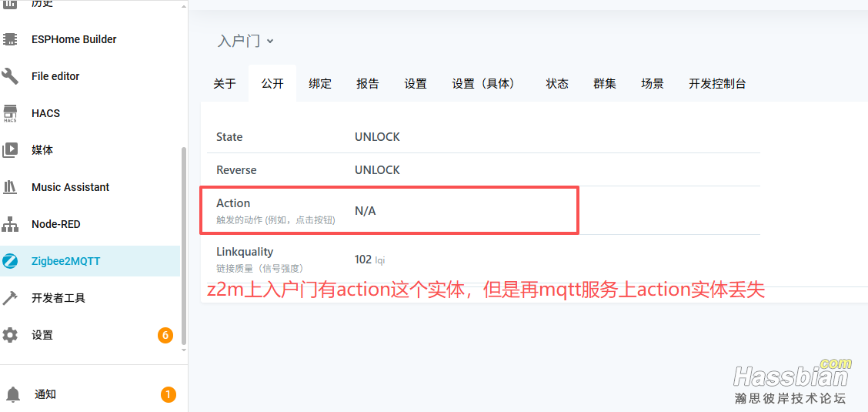Open the ESPHome Builder chip icon

(x=10, y=39)
